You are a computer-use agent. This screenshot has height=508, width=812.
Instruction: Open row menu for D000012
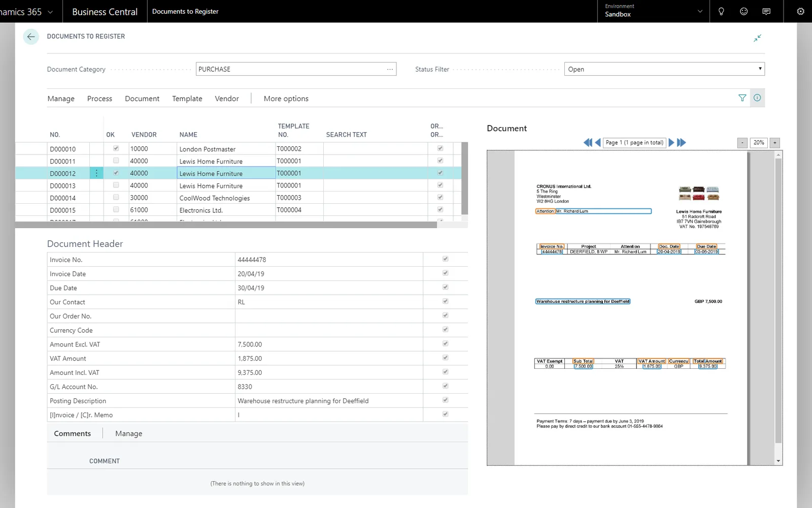coord(96,173)
